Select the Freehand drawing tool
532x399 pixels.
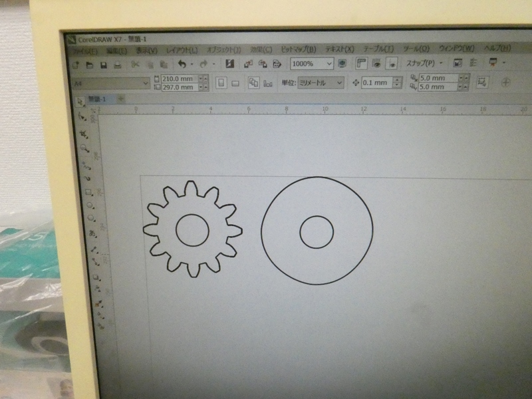click(86, 165)
